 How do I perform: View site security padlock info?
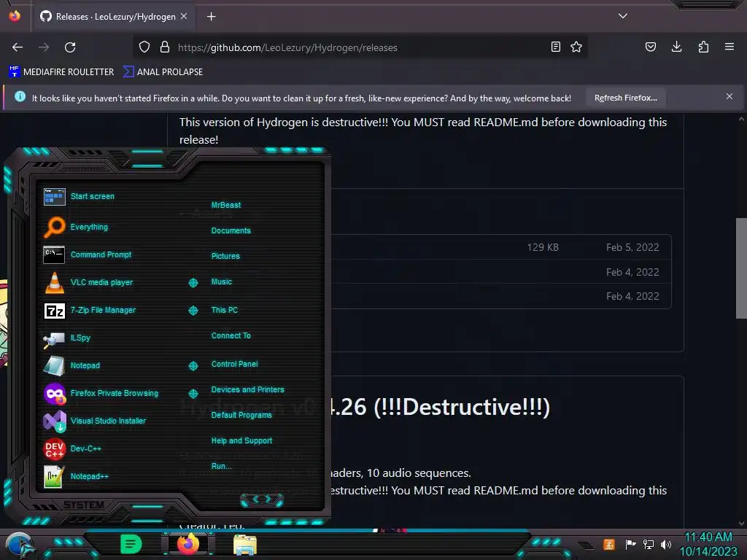[x=165, y=47]
